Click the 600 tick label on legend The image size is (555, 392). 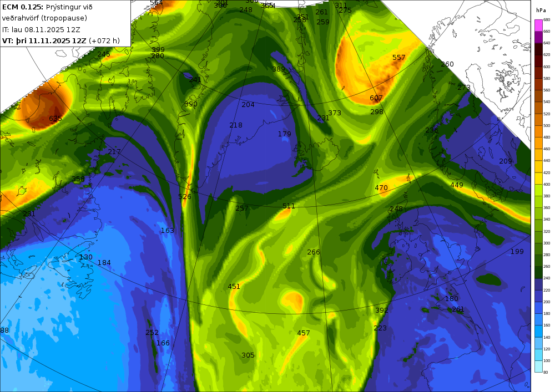[x=547, y=67]
